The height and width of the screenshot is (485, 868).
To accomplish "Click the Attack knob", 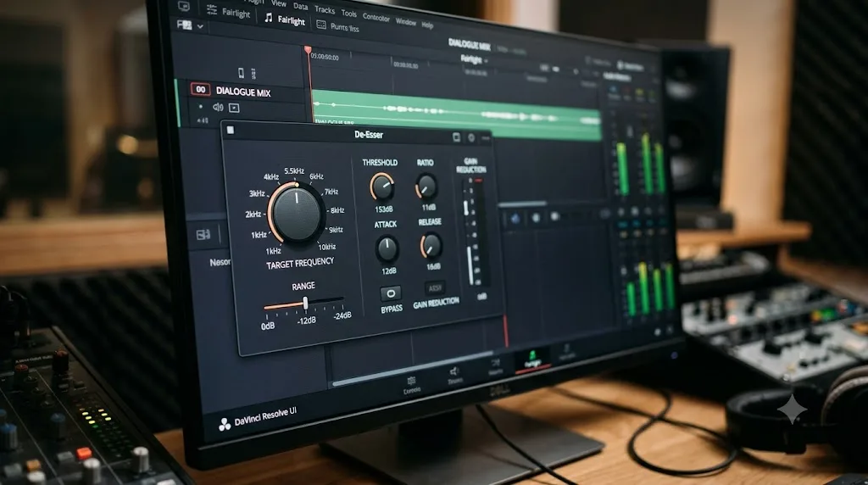I will pyautogui.click(x=387, y=248).
